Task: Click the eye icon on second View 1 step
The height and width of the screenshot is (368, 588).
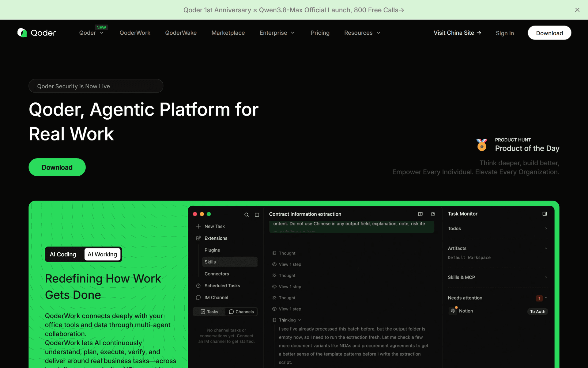Action: pos(274,287)
